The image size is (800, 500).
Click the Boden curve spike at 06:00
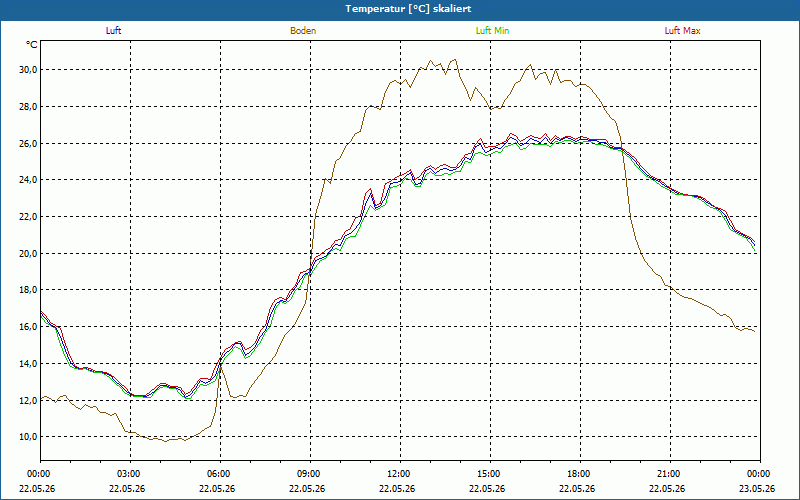click(220, 364)
